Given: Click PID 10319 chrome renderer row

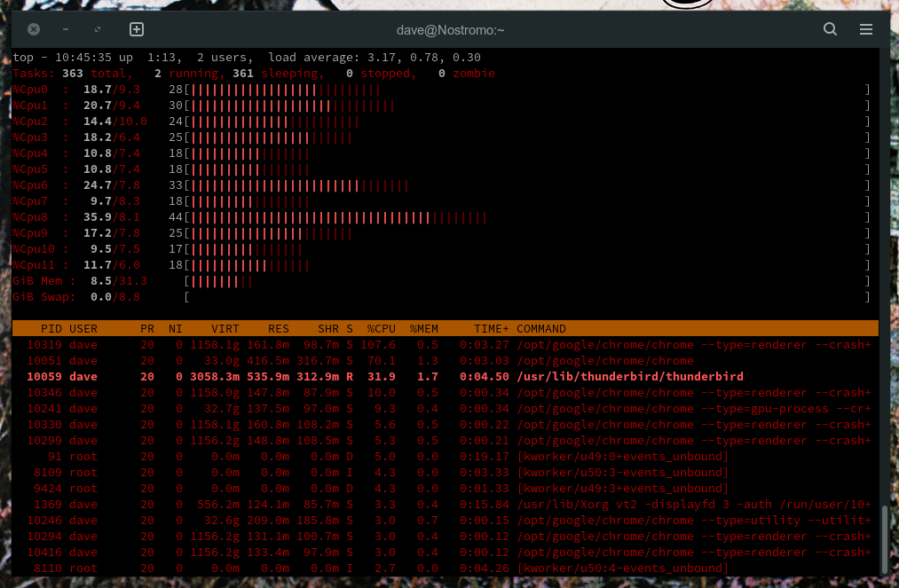Looking at the screenshot, I should pyautogui.click(x=444, y=345).
